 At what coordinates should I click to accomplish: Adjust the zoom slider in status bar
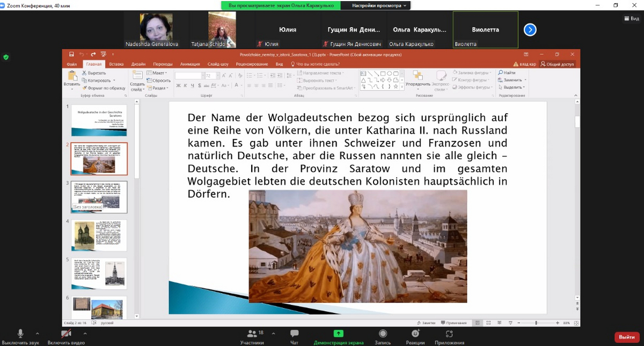point(536,323)
